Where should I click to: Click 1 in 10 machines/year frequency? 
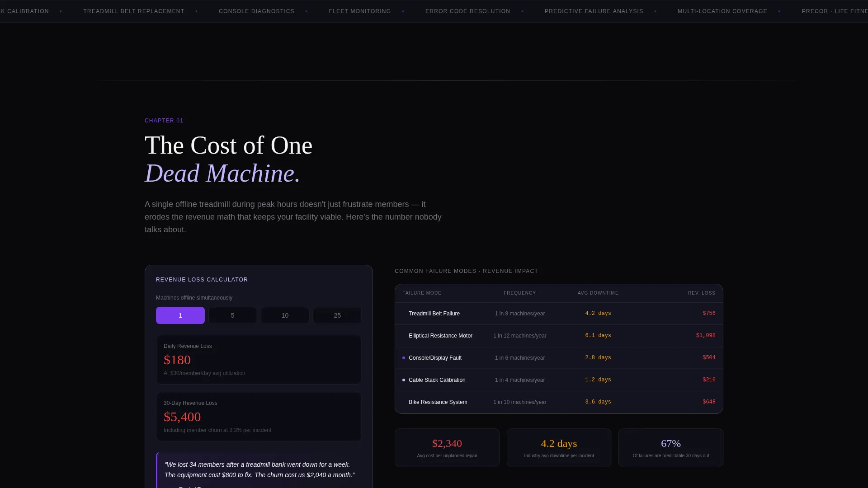[519, 402]
